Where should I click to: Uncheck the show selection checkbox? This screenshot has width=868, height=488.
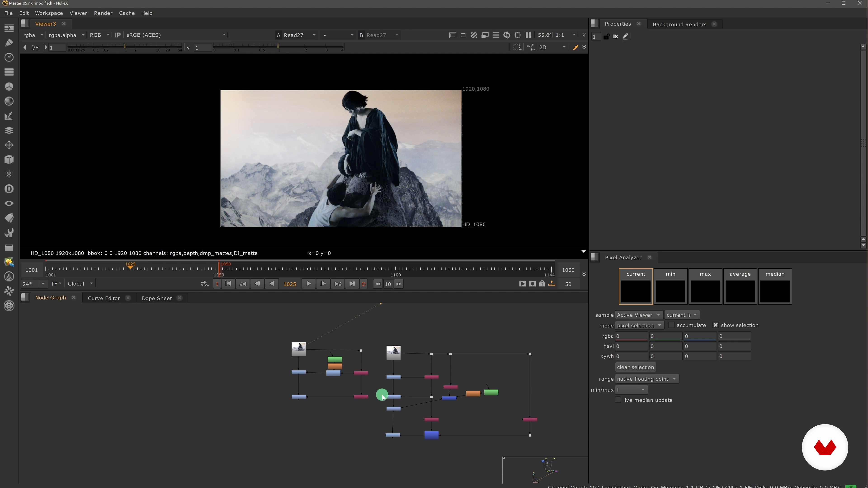[x=715, y=325]
